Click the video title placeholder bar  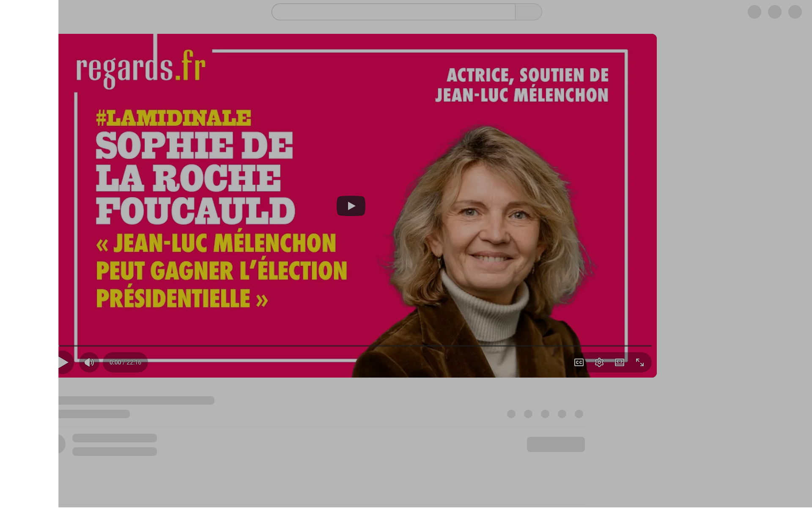click(136, 400)
